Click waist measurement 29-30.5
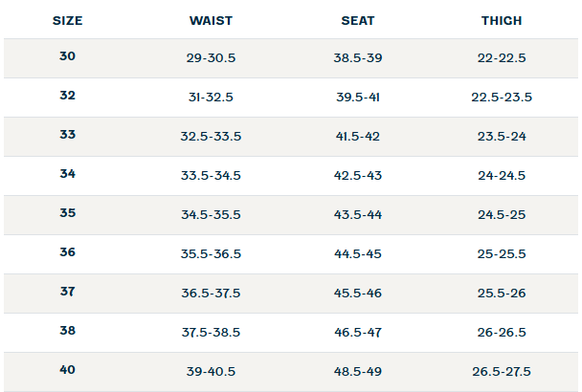Viewport: 582px width, 392px height. [x=211, y=58]
